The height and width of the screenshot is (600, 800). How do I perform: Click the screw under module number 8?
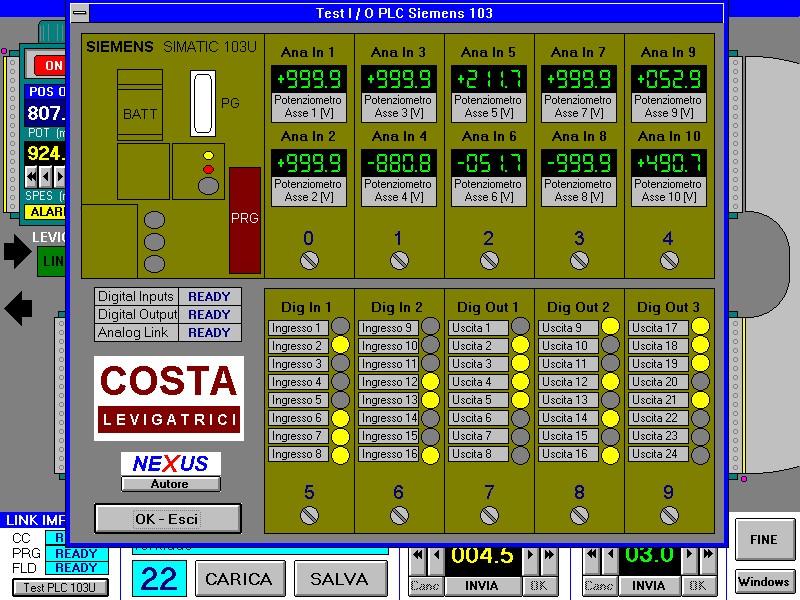(579, 515)
